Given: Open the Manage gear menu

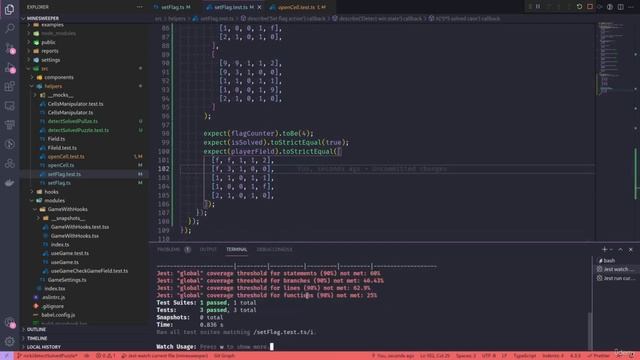Looking at the screenshot, I should 9,341.
